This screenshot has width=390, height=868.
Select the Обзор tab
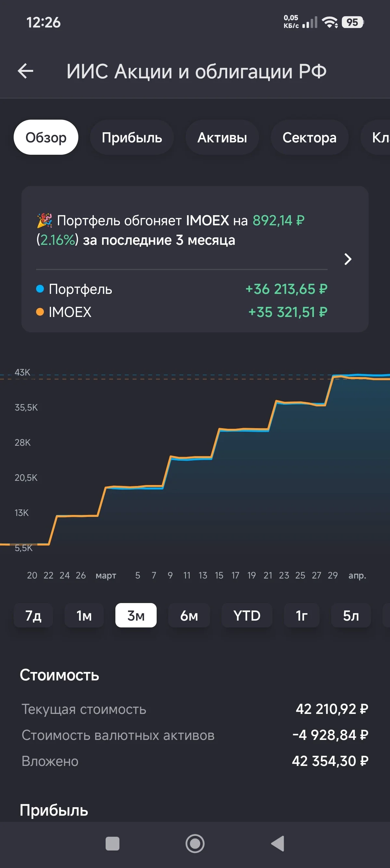(x=46, y=137)
